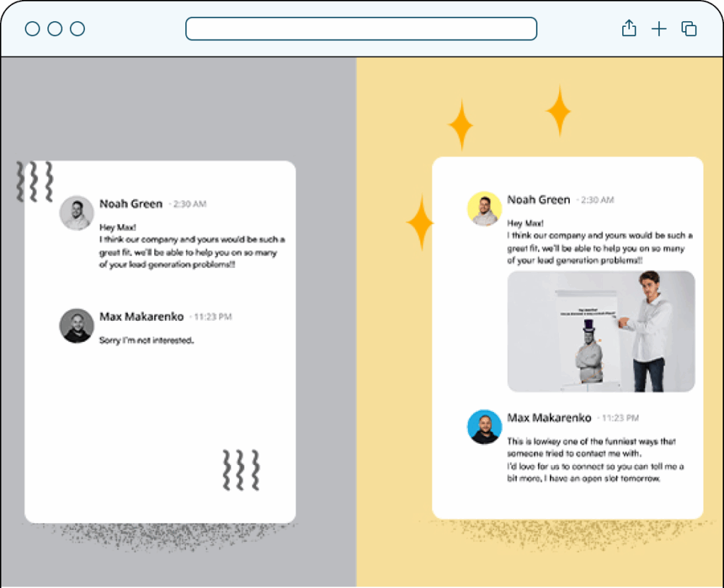The width and height of the screenshot is (724, 588).
Task: Click Noah Green's grayscale avatar on the left chat
Action: click(x=76, y=212)
